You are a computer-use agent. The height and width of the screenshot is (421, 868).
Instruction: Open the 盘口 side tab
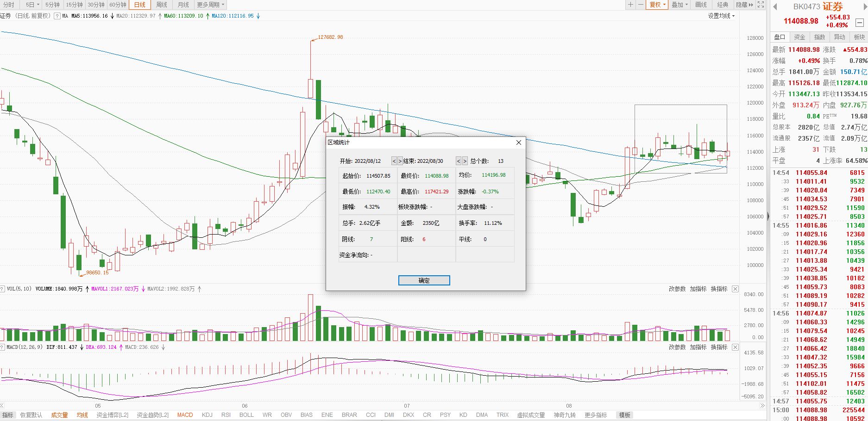click(x=780, y=37)
